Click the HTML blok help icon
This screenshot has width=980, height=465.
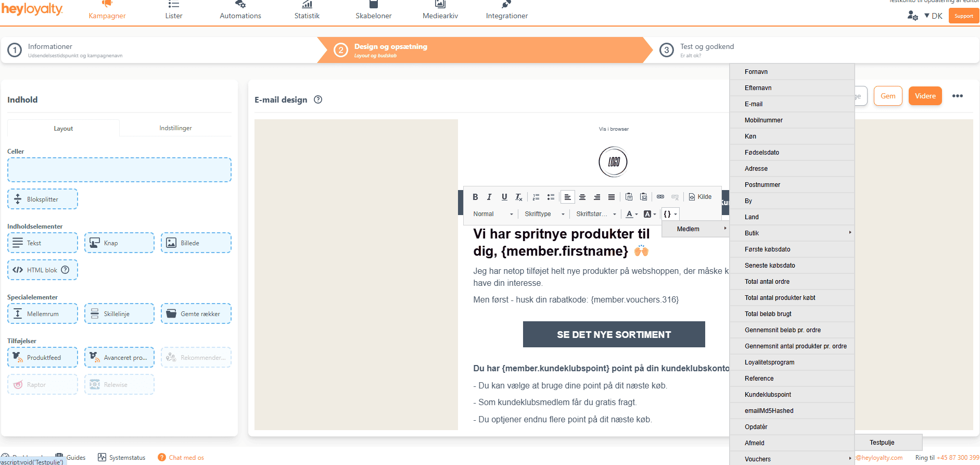point(65,270)
